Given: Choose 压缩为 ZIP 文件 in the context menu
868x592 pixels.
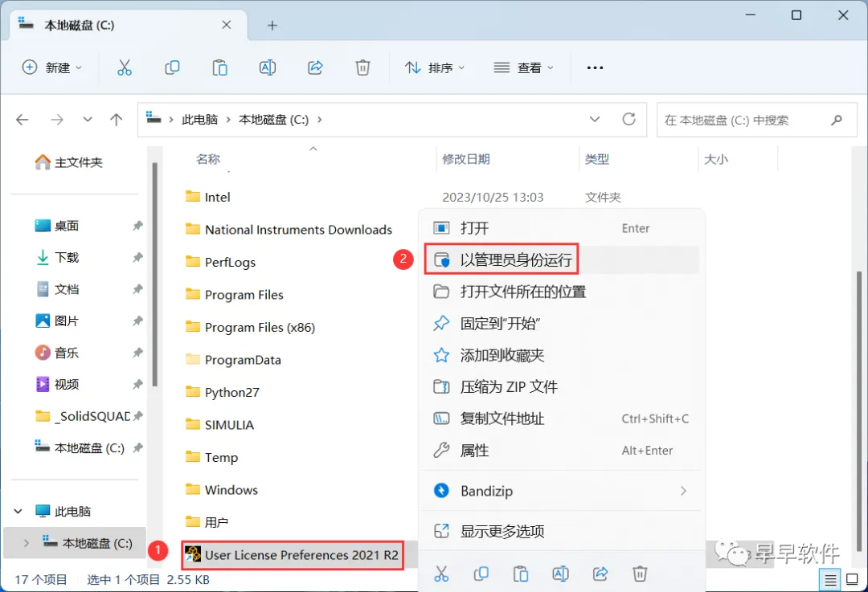Looking at the screenshot, I should pos(561,386).
